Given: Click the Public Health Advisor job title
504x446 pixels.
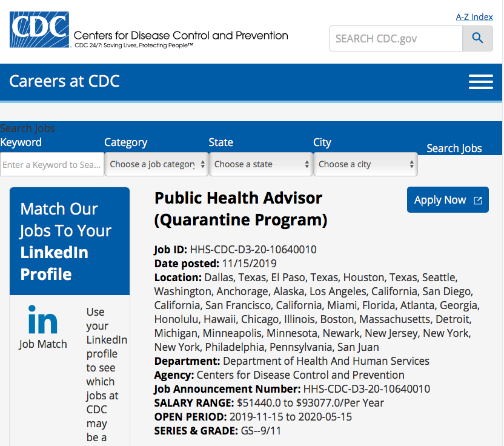Looking at the screenshot, I should [240, 208].
